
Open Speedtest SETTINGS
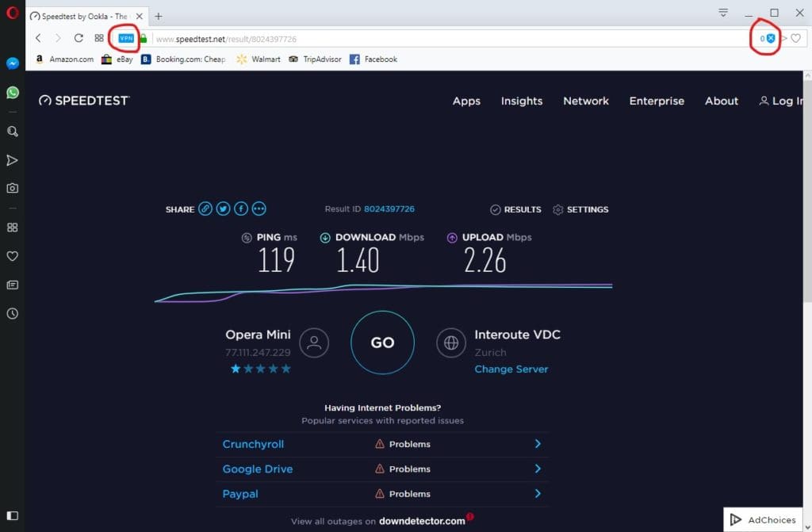coord(580,209)
